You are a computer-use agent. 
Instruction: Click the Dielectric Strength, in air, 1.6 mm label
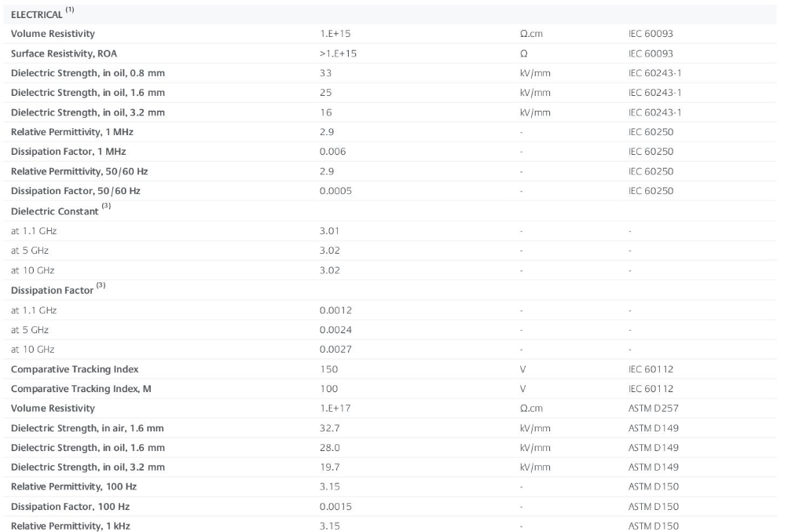87,428
